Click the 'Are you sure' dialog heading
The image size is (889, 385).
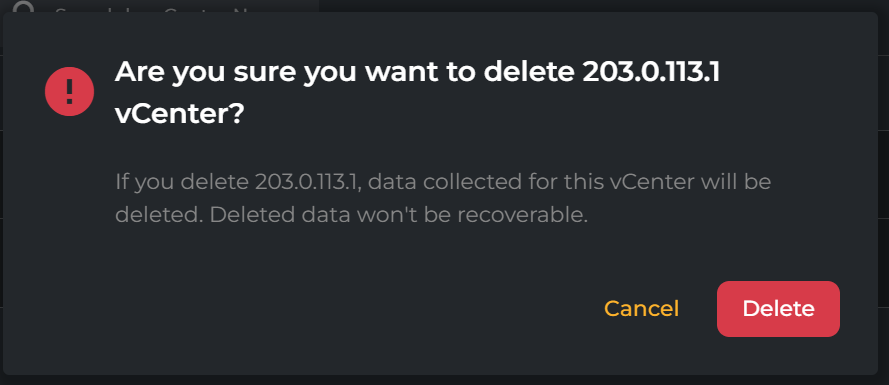(417, 94)
